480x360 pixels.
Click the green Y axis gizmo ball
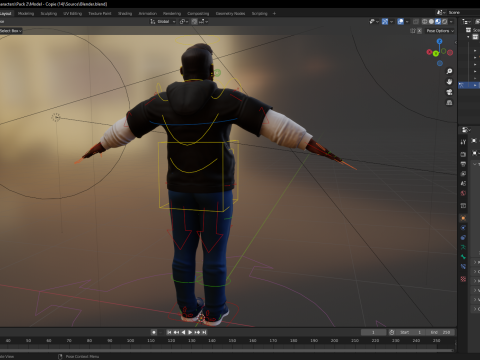(436, 54)
